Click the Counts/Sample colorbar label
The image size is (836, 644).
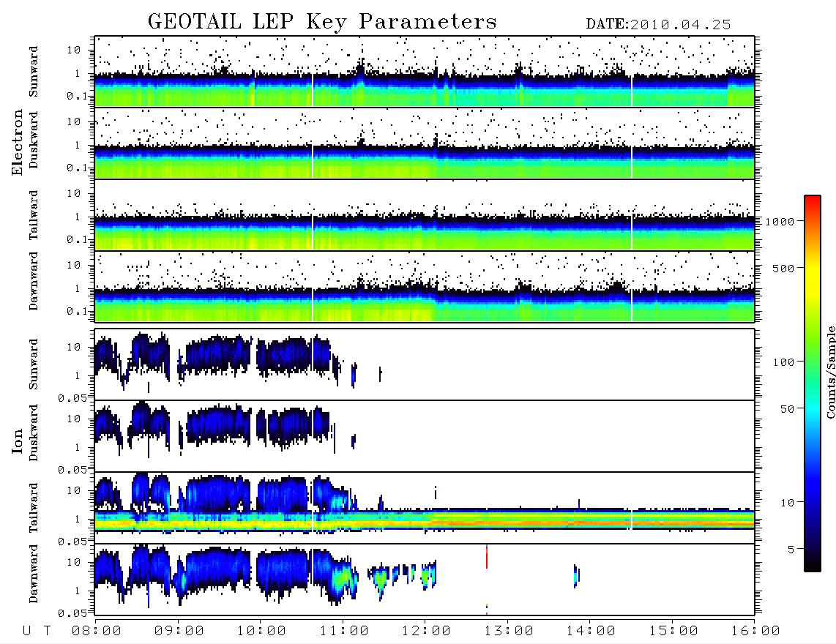[830, 372]
